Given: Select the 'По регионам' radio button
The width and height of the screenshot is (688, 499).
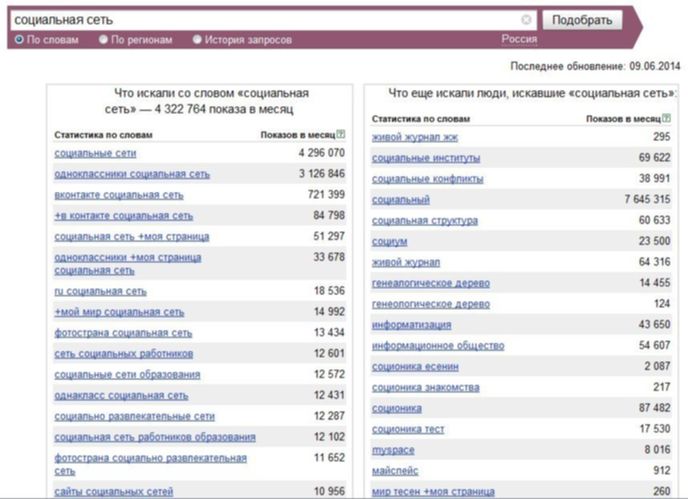Looking at the screenshot, I should coord(103,40).
